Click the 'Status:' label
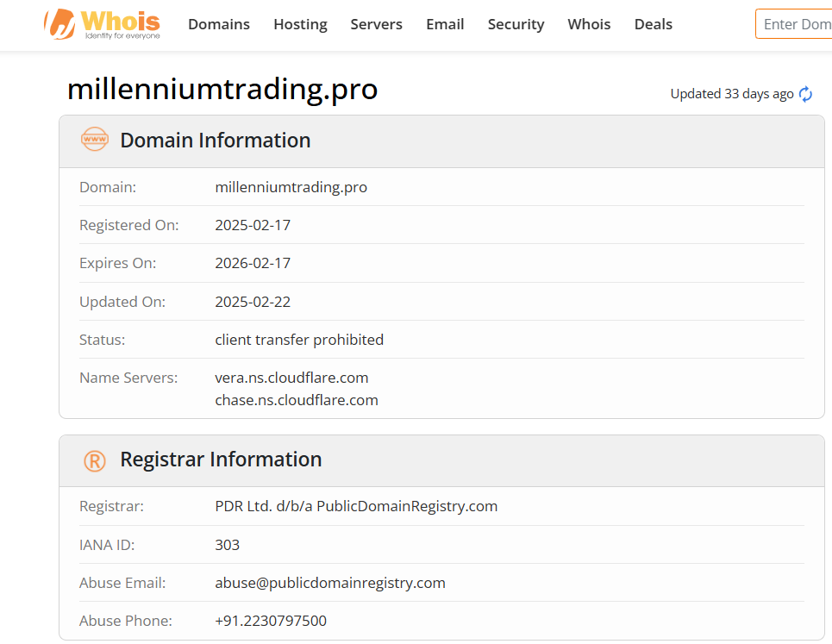Image resolution: width=832 pixels, height=644 pixels. click(102, 340)
